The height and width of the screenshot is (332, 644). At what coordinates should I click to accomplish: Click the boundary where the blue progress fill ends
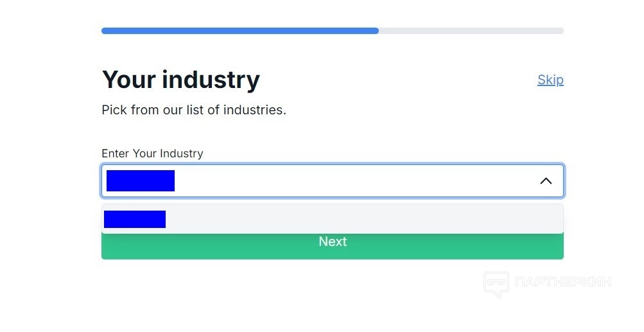tap(378, 31)
